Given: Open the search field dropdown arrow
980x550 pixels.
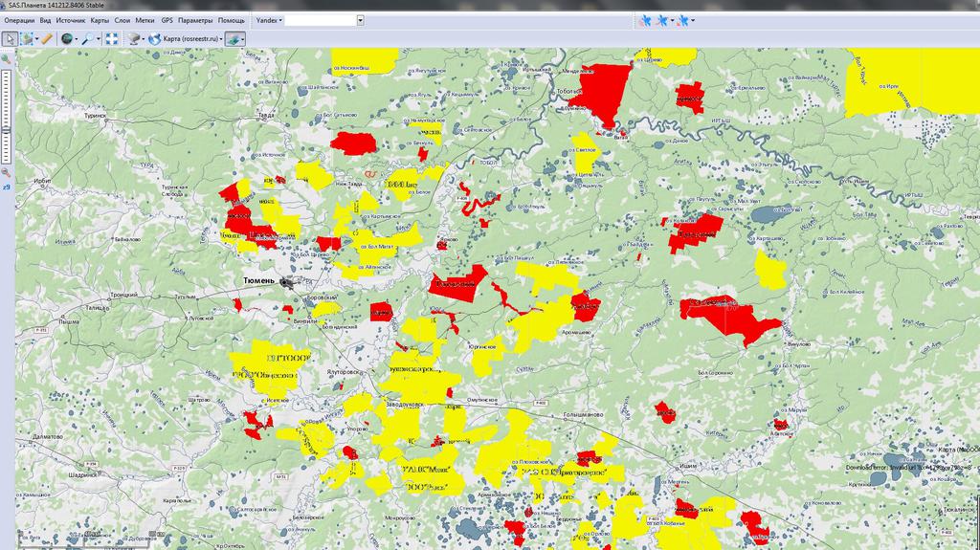Looking at the screenshot, I should tap(360, 20).
